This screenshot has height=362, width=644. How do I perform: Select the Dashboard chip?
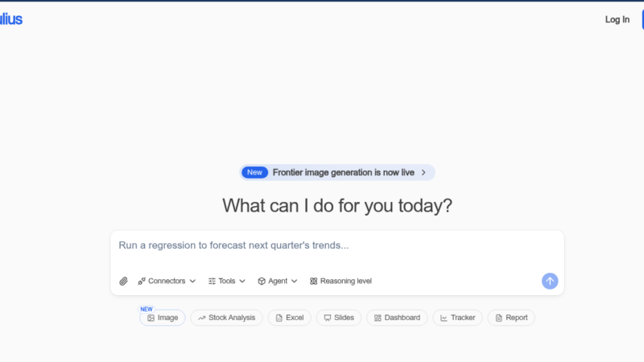[x=397, y=318]
